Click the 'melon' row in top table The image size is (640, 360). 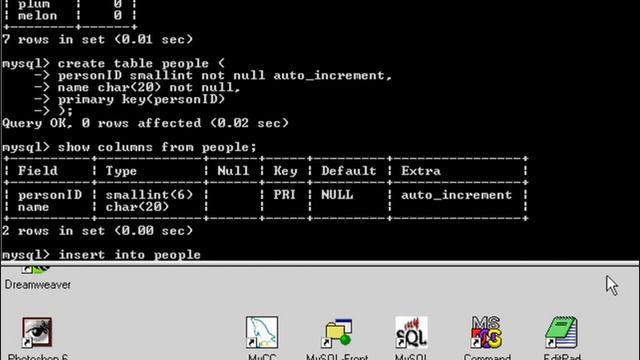[69, 16]
